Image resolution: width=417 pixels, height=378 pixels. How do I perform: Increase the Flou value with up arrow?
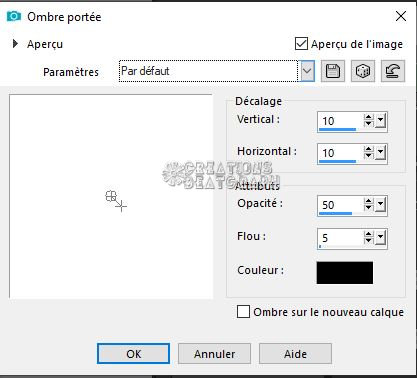tap(369, 234)
